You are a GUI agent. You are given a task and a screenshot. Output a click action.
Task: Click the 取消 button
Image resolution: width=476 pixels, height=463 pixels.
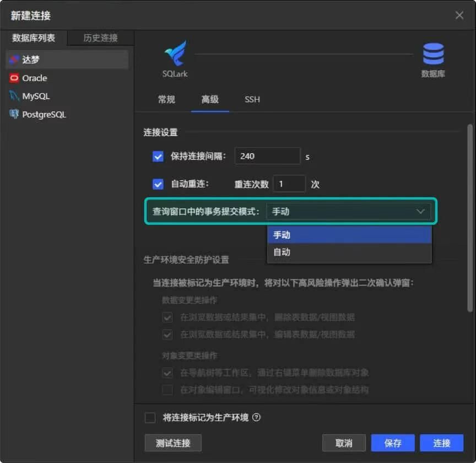[344, 443]
